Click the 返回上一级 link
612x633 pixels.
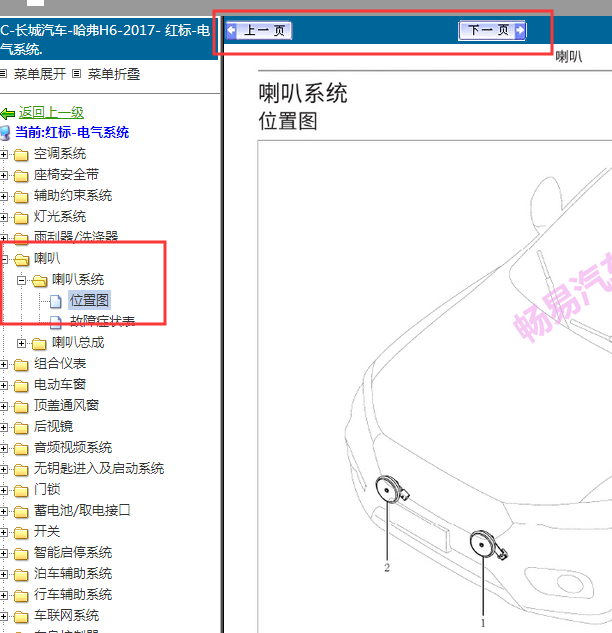click(51, 113)
